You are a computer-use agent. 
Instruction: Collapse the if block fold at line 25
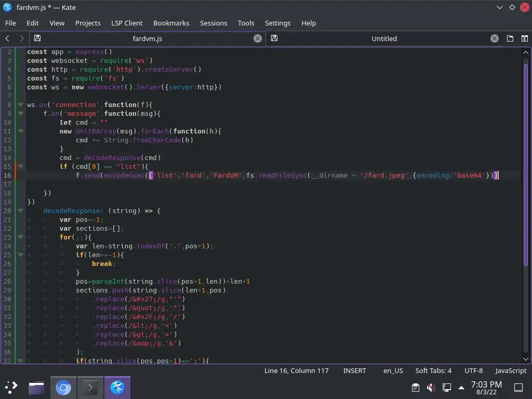(21, 255)
